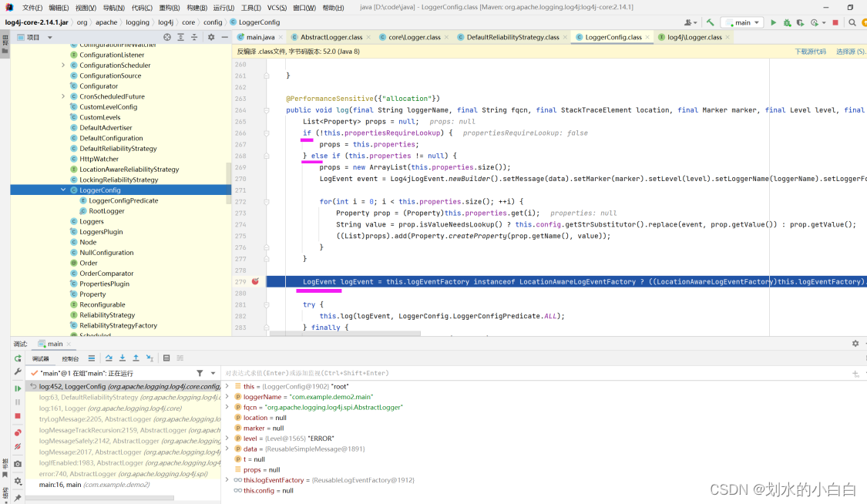867x504 pixels.
Task: Open project view dropdown arrow
Action: point(50,38)
